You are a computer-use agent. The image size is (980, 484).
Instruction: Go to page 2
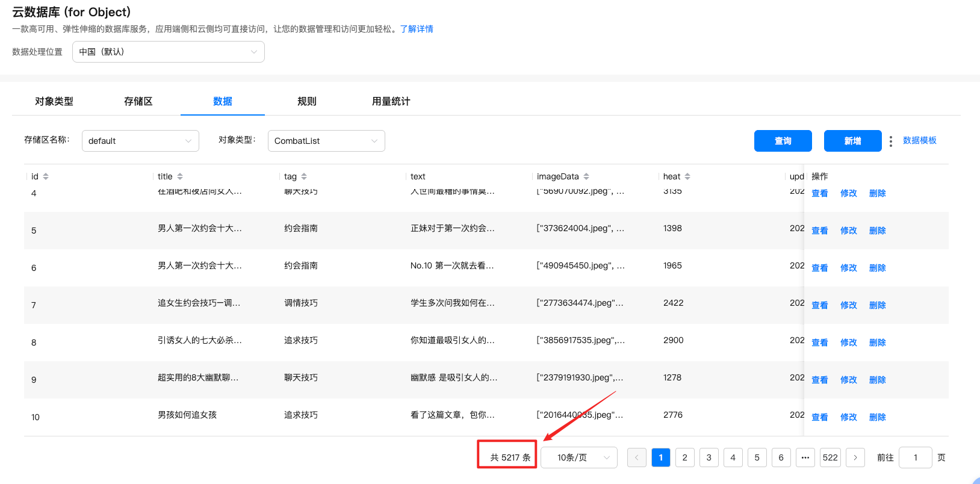[x=685, y=458]
